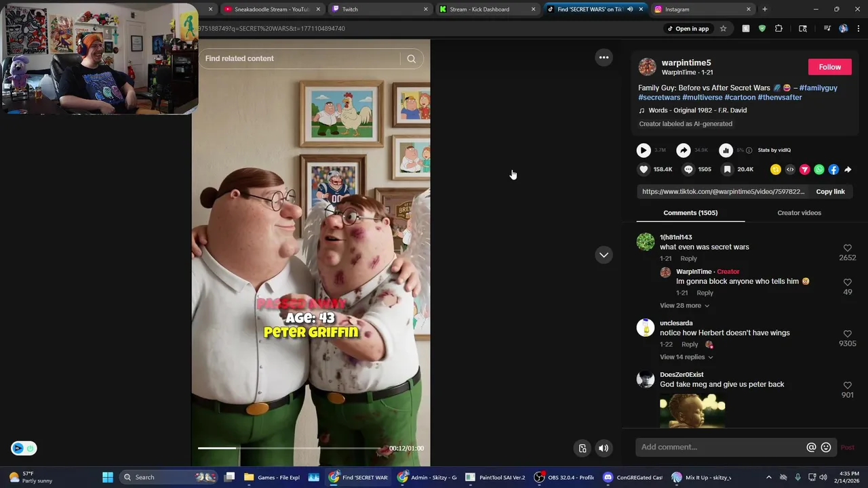Bookmark this page with star icon
The image size is (868, 488).
coord(723,28)
